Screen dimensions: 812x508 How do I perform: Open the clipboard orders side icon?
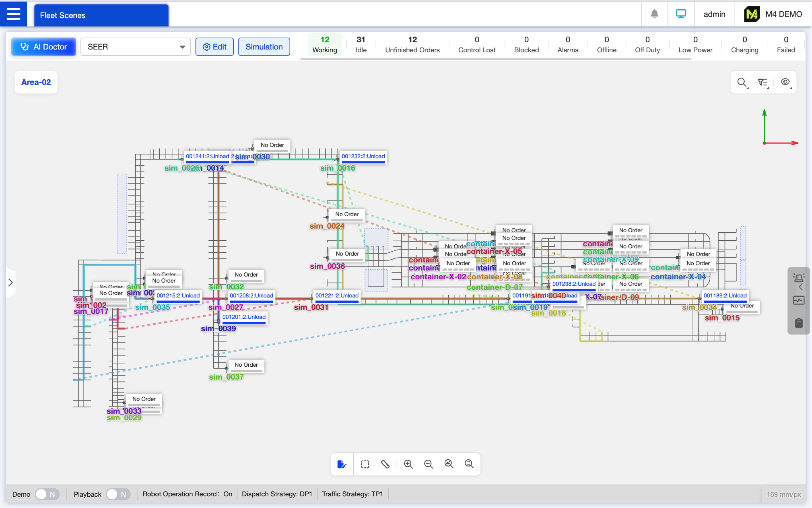click(x=799, y=323)
